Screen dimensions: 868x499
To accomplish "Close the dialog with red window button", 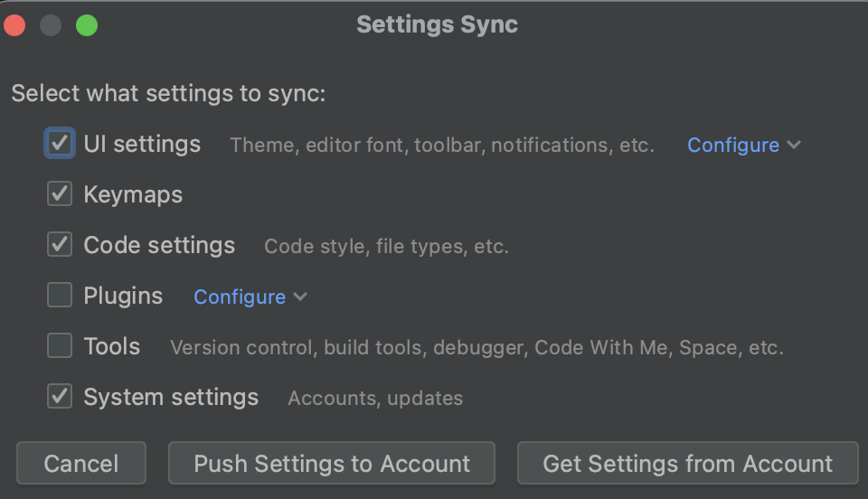I will tap(15, 24).
